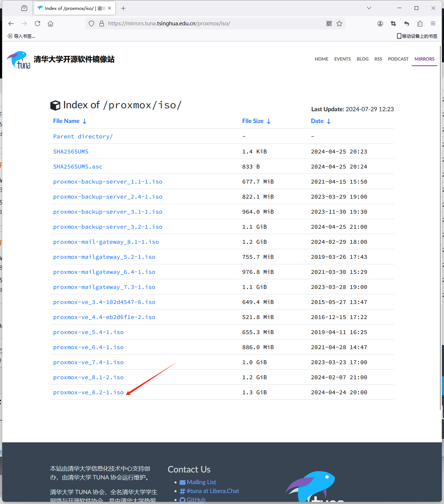Select the 677.7 MiB size cell

(258, 182)
